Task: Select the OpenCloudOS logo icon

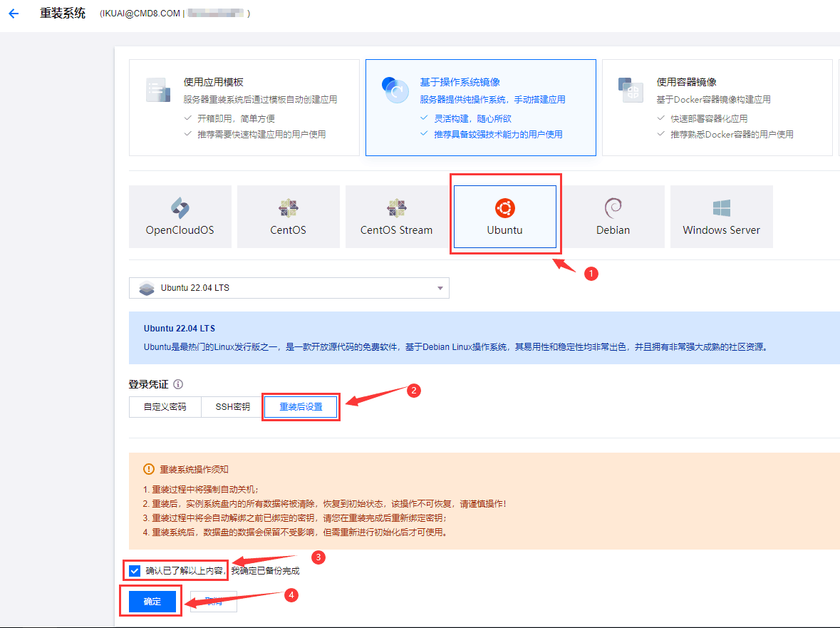Action: coord(180,207)
